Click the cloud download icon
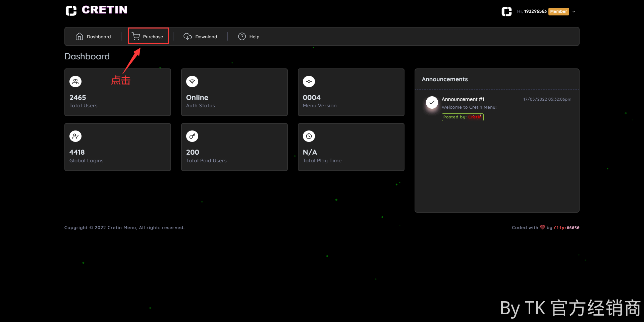Image resolution: width=644 pixels, height=322 pixels. [187, 37]
